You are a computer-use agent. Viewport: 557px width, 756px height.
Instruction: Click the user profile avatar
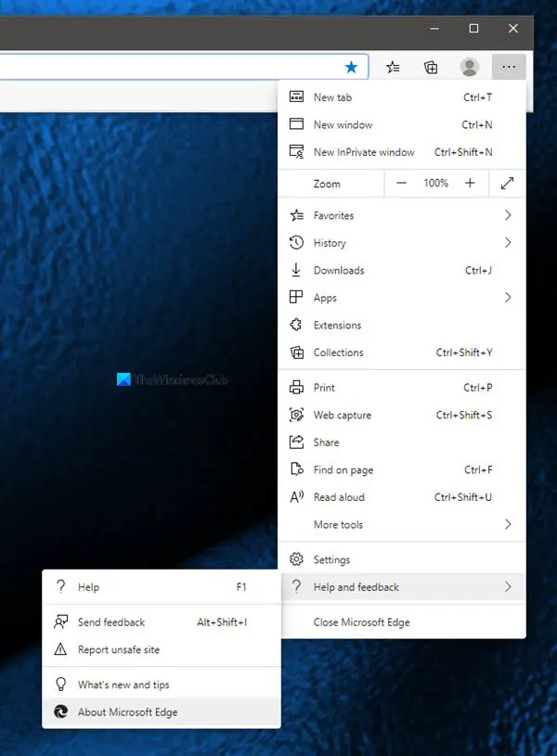click(x=469, y=67)
